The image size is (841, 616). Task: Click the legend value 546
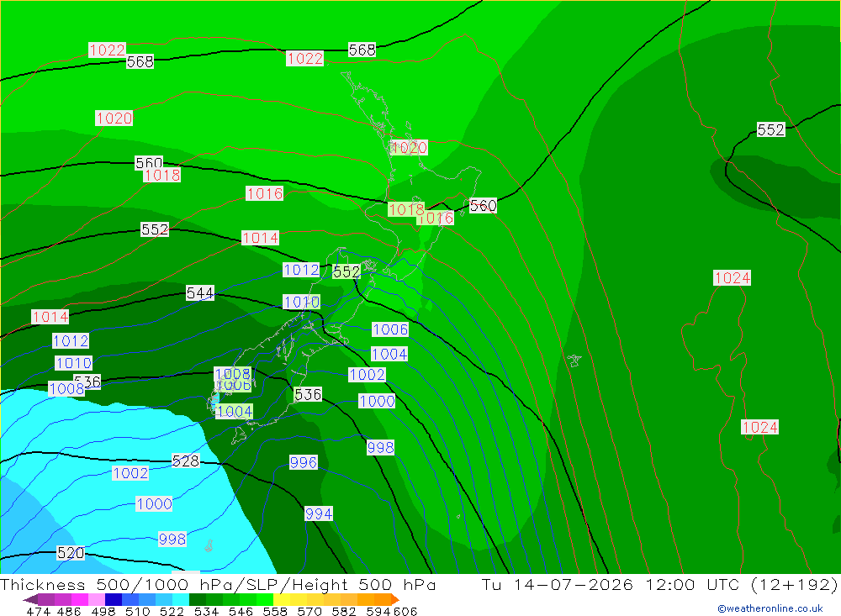241,611
